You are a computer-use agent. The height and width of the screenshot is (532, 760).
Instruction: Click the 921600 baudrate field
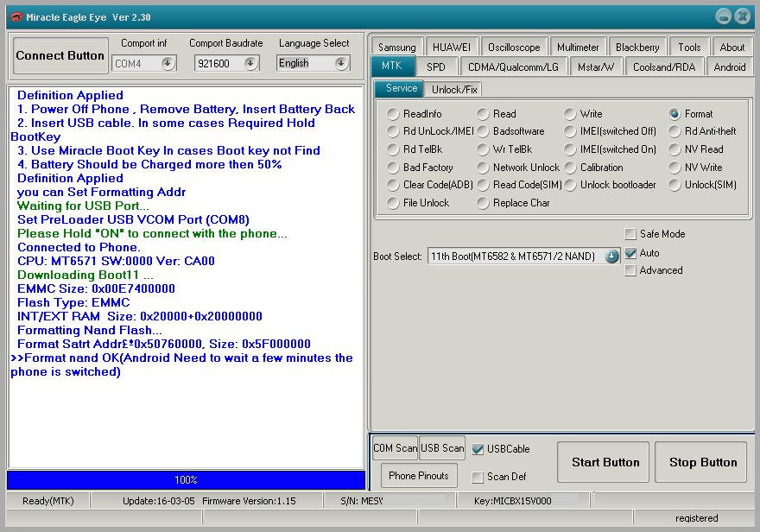click(x=227, y=63)
